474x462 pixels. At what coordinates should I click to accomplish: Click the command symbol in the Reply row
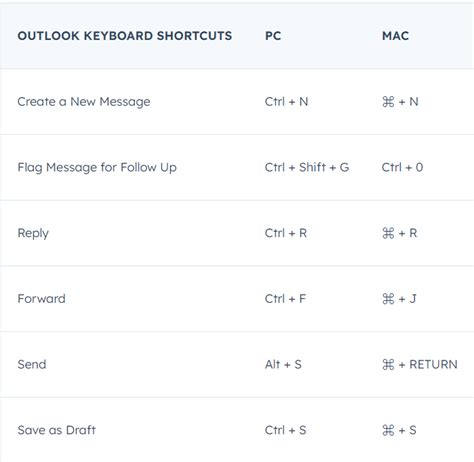click(x=388, y=233)
